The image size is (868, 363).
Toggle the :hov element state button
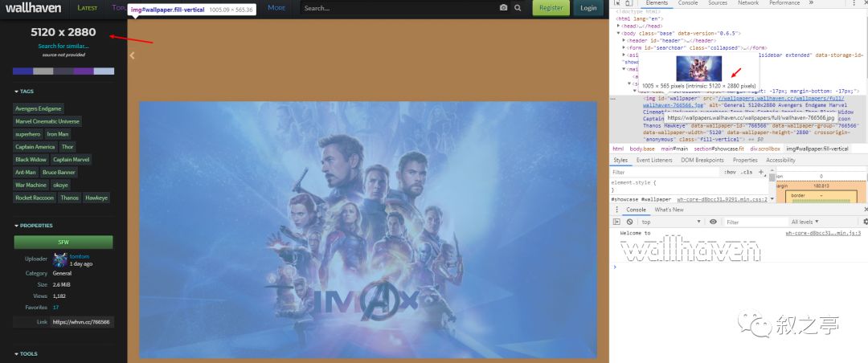pyautogui.click(x=730, y=172)
